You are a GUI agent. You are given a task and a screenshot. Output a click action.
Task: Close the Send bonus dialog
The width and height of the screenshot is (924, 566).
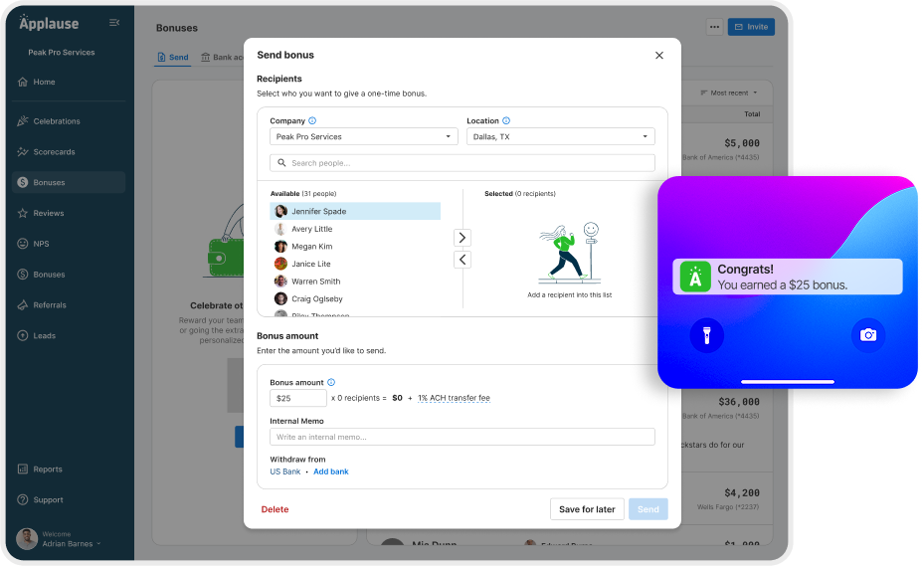(x=659, y=55)
